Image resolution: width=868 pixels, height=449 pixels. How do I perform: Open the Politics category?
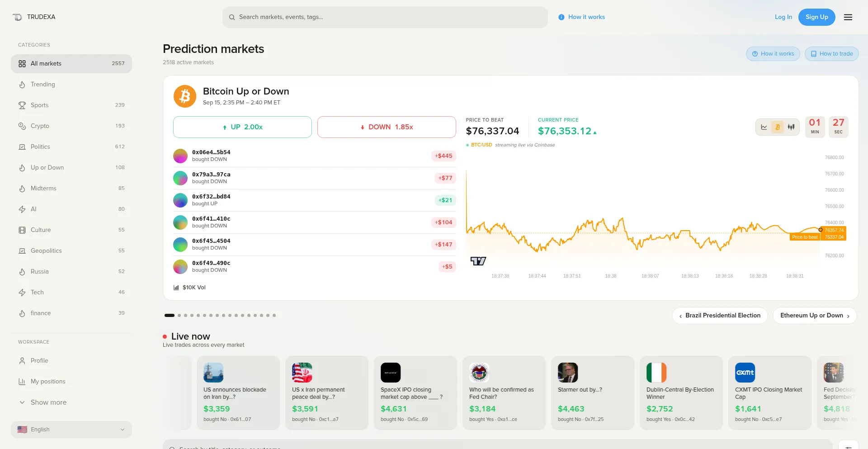[x=71, y=147]
